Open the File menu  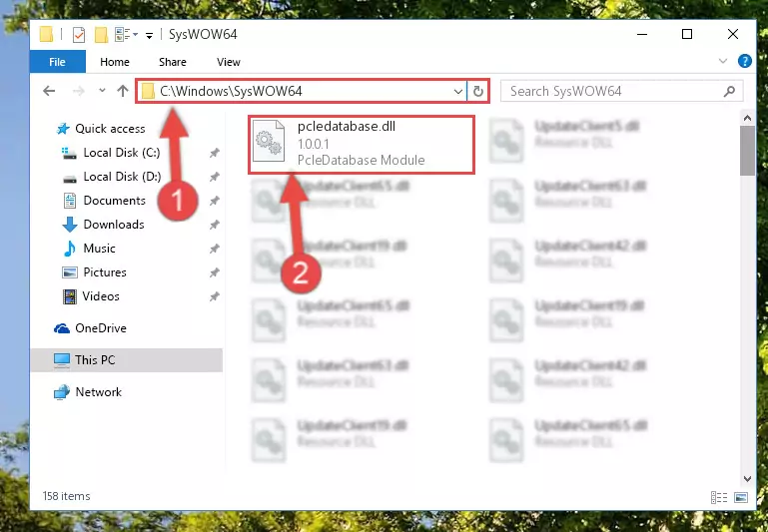point(57,62)
